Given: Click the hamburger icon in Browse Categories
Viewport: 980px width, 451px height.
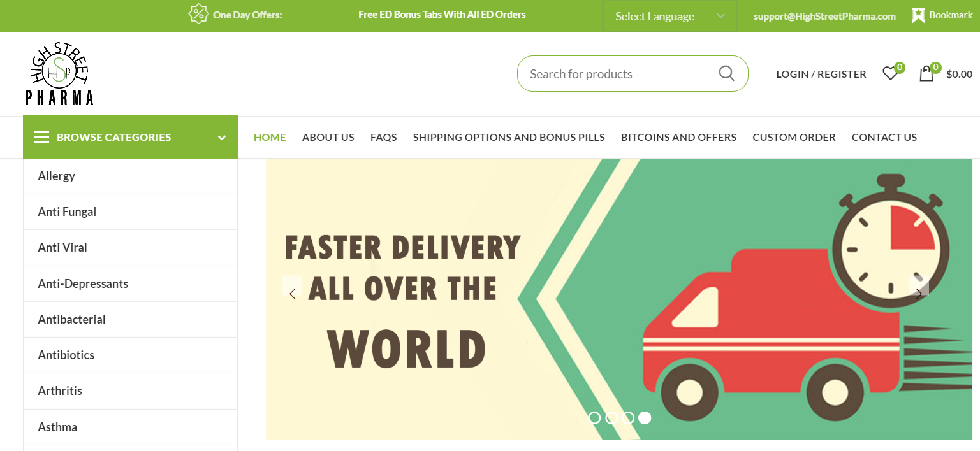Looking at the screenshot, I should [x=42, y=137].
